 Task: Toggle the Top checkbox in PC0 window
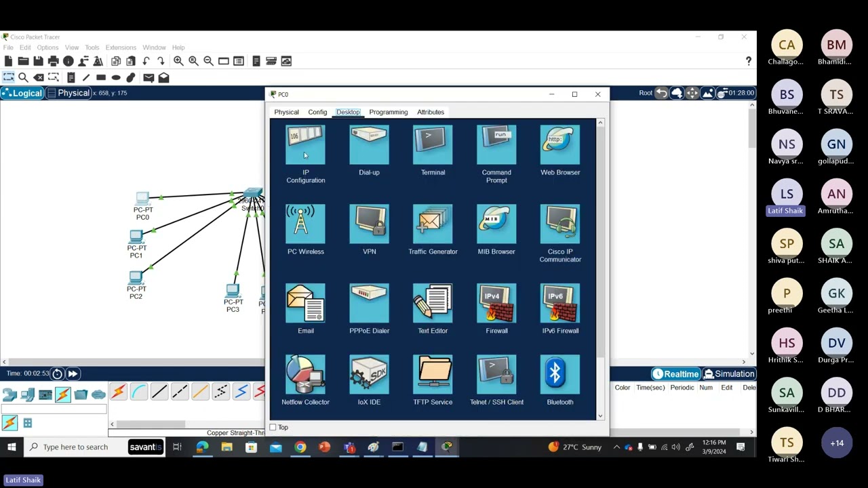click(x=273, y=427)
